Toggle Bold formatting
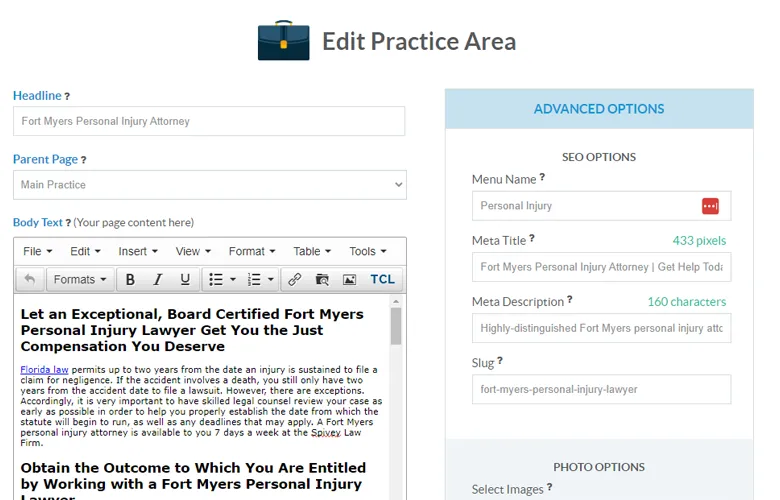This screenshot has height=500, width=780. pyautogui.click(x=130, y=280)
